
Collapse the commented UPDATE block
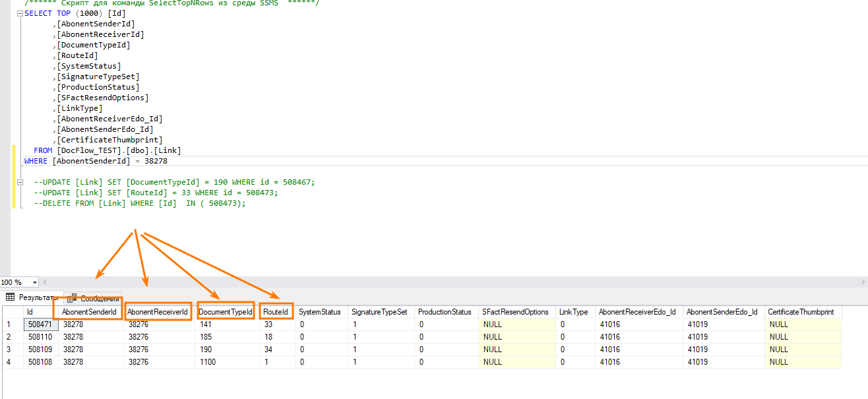[x=20, y=182]
